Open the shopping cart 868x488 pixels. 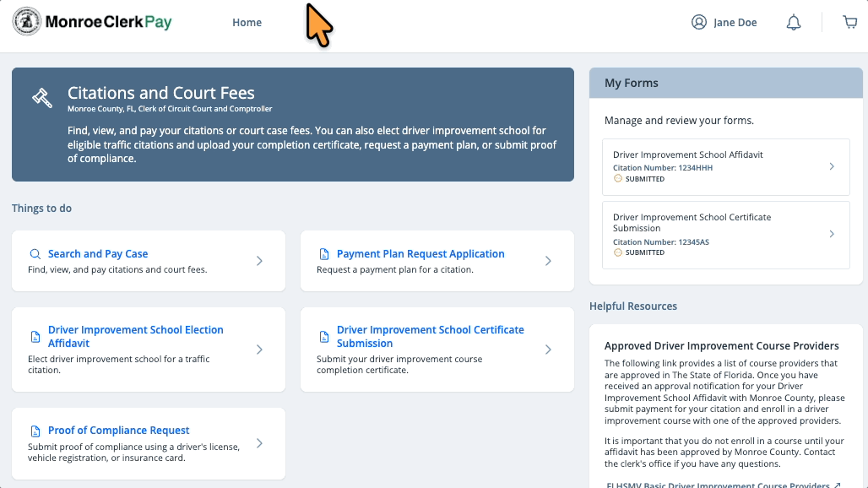849,23
